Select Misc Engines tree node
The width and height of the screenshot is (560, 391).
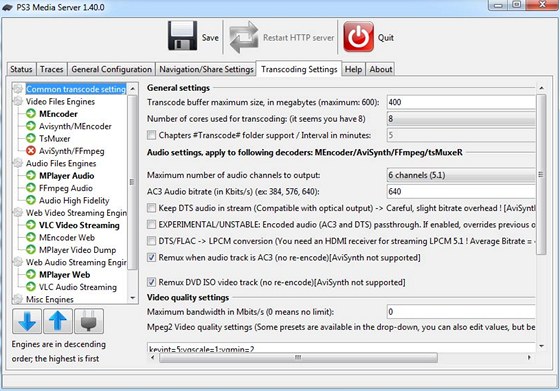click(x=50, y=299)
